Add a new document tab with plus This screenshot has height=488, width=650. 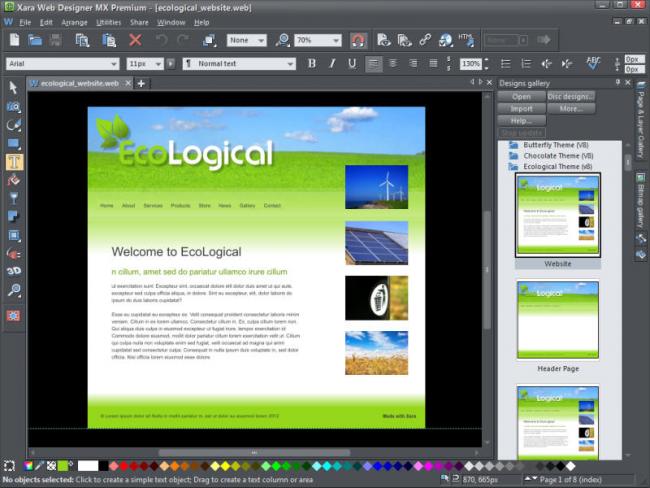pyautogui.click(x=141, y=83)
